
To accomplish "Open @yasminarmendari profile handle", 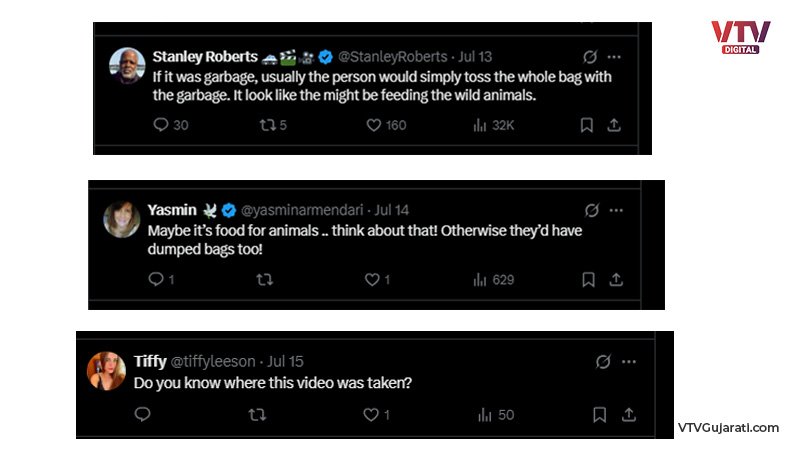I will (x=302, y=210).
